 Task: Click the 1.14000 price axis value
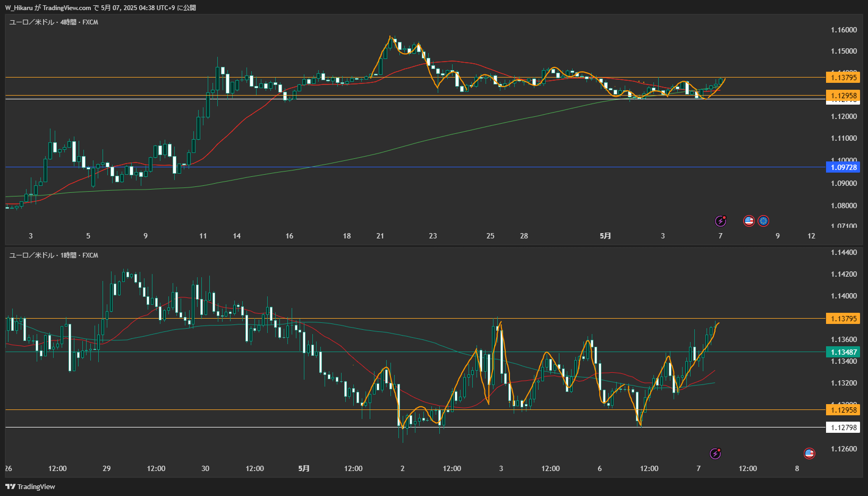pos(844,296)
